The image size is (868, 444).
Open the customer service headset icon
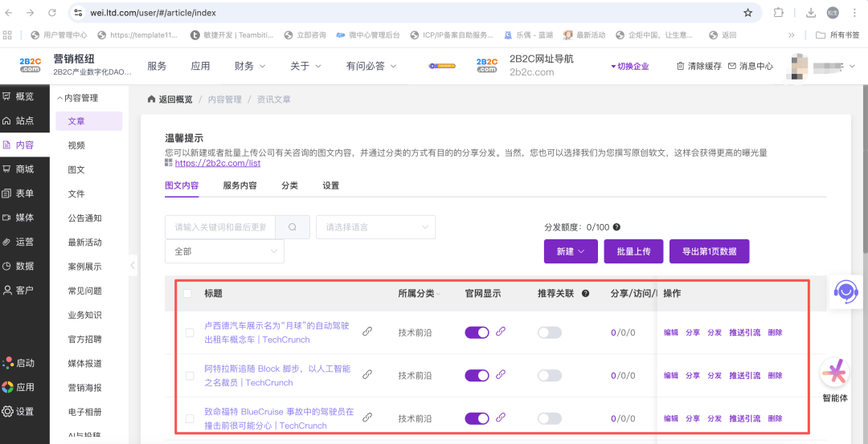pos(845,291)
